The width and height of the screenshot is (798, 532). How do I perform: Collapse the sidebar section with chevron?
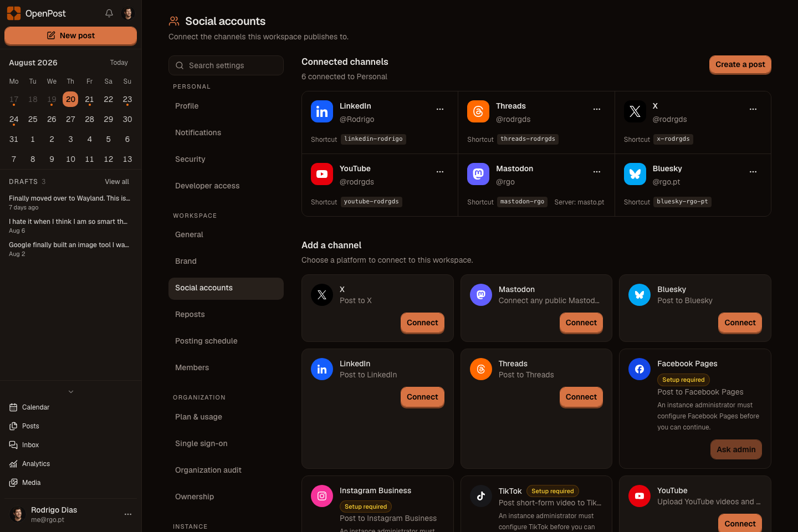click(71, 392)
